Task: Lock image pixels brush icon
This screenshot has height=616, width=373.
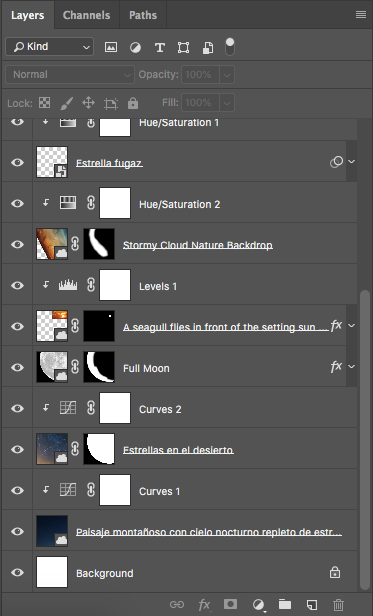Action: [x=66, y=103]
